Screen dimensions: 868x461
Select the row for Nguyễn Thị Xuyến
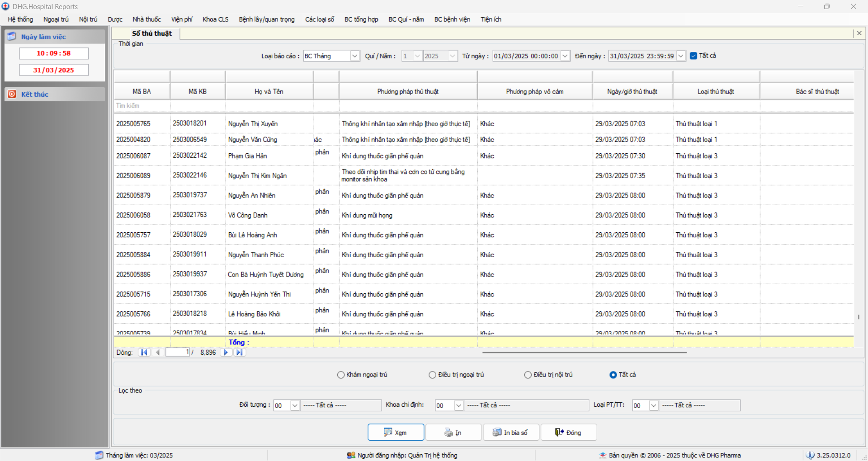tap(483, 123)
